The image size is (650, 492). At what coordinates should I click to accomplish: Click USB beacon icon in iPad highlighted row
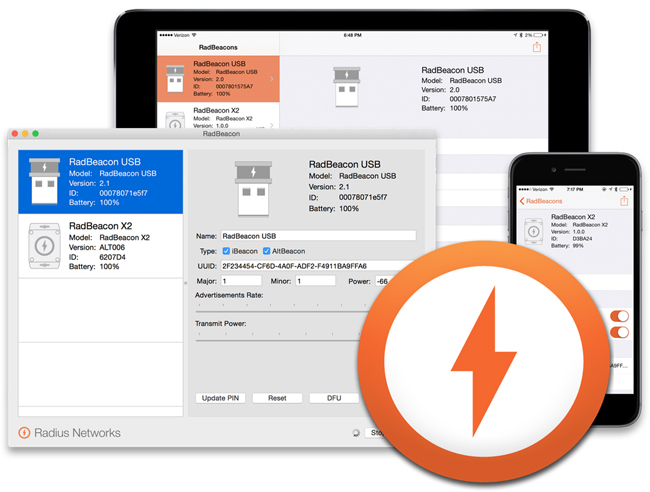(175, 79)
